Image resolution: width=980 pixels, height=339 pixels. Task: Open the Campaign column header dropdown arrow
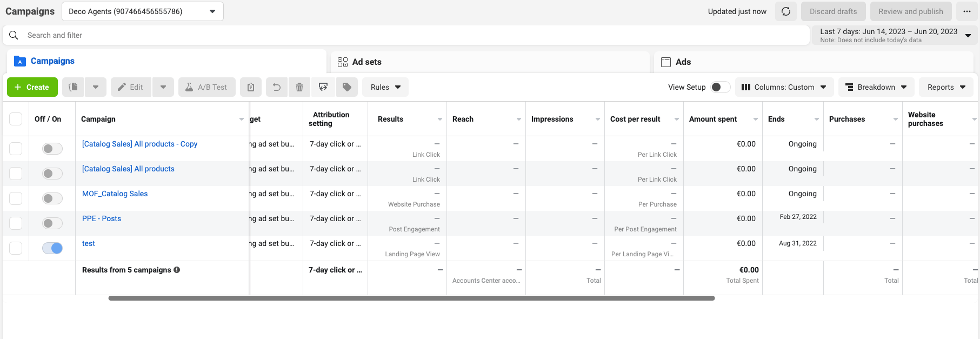[x=242, y=119]
